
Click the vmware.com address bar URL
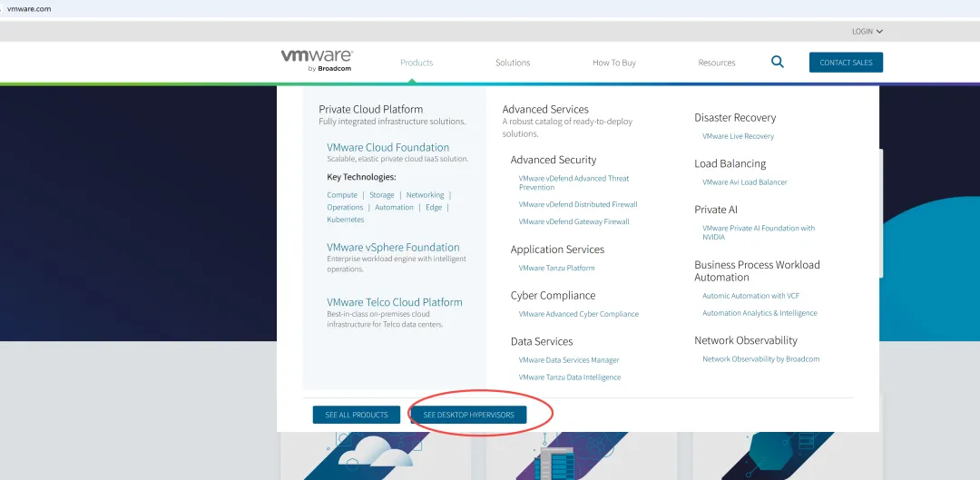(29, 9)
